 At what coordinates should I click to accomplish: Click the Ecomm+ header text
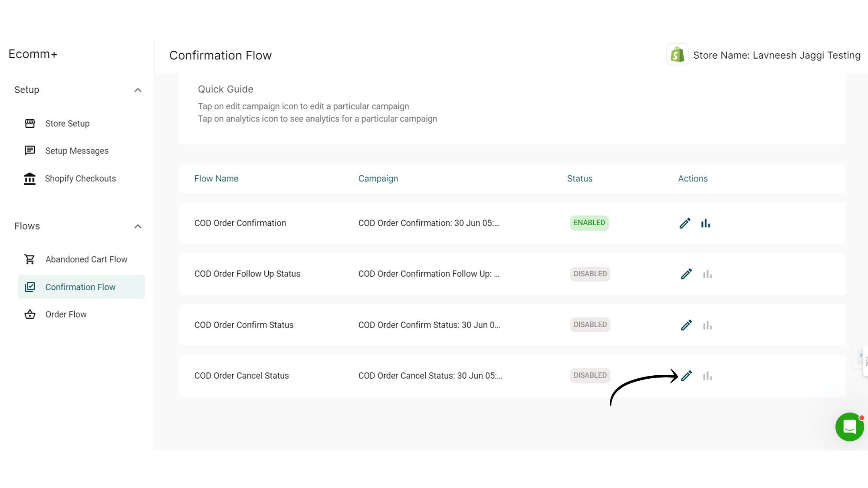(x=33, y=54)
